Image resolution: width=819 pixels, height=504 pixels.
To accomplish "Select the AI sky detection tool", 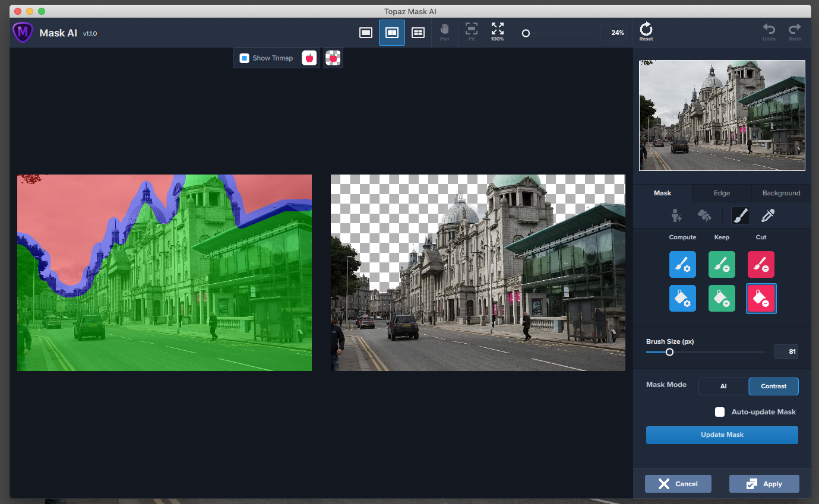I will [x=704, y=215].
